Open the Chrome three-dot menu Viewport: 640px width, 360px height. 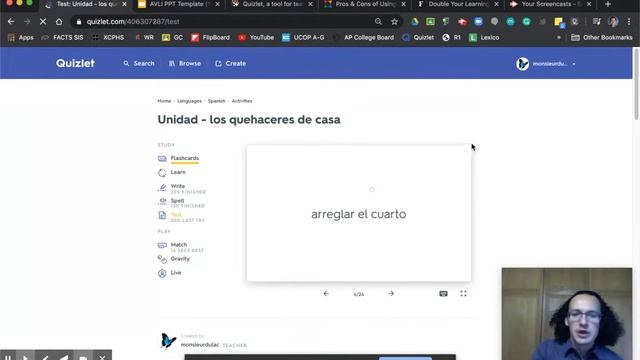tap(629, 22)
